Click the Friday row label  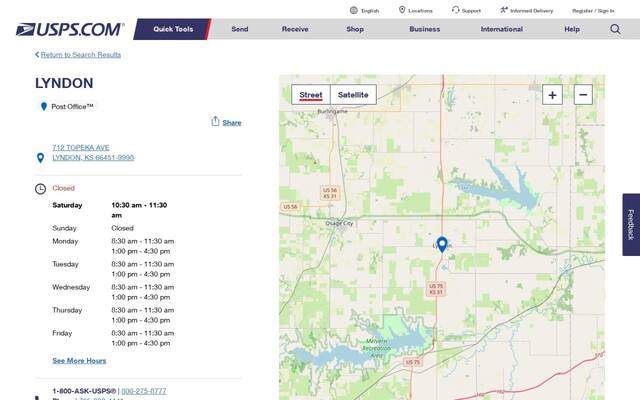coord(62,333)
